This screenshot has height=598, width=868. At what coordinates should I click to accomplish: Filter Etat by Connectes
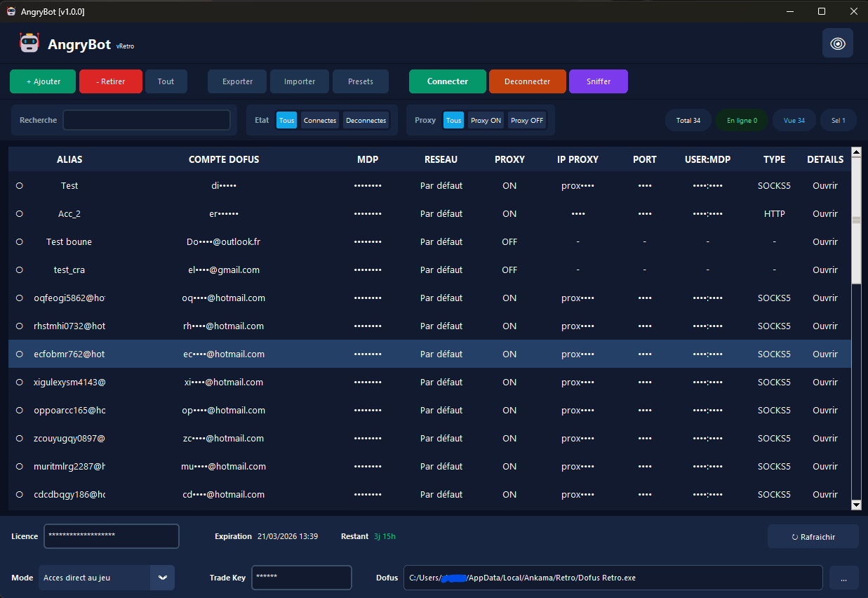[x=319, y=121]
